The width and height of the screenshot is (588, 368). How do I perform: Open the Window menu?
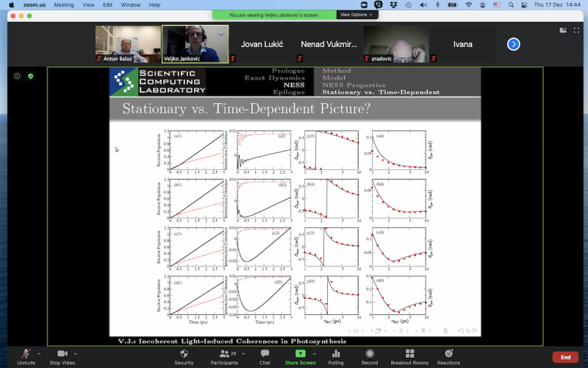point(131,5)
